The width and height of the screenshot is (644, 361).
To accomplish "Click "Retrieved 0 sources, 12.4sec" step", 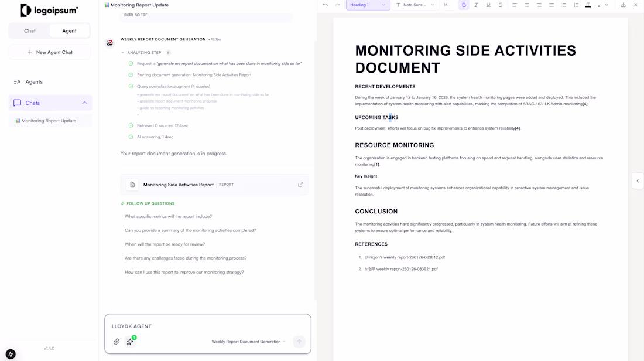I will pyautogui.click(x=162, y=125).
